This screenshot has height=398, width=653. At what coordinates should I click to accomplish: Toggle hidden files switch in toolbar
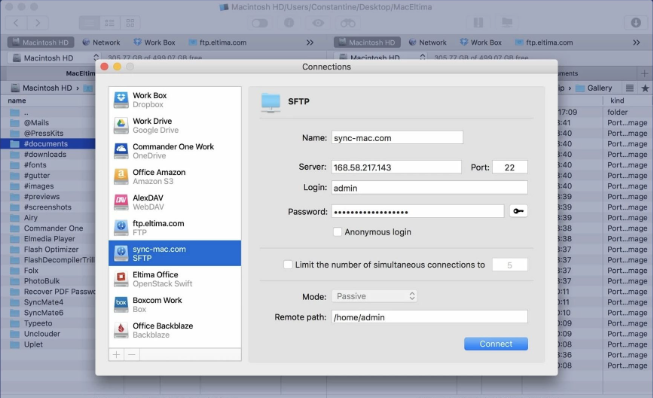(x=260, y=23)
